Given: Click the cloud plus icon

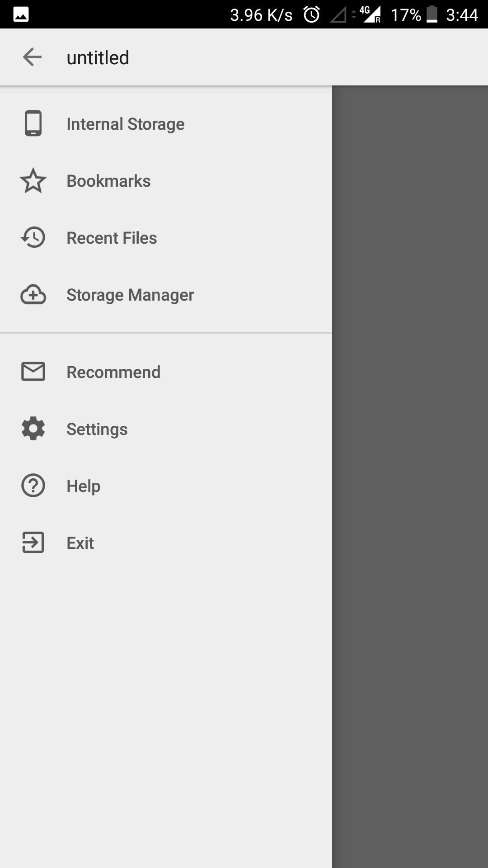Looking at the screenshot, I should click(x=33, y=294).
